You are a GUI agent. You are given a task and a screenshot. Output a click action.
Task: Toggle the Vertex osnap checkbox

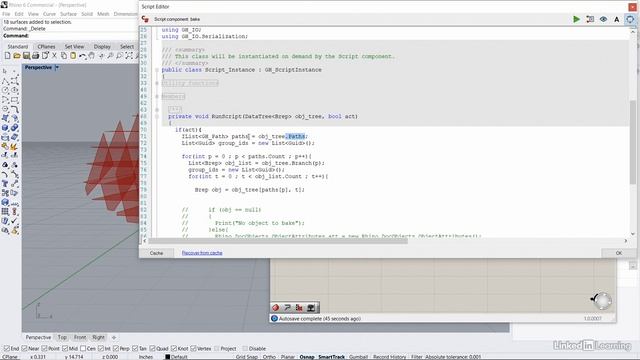click(193, 349)
